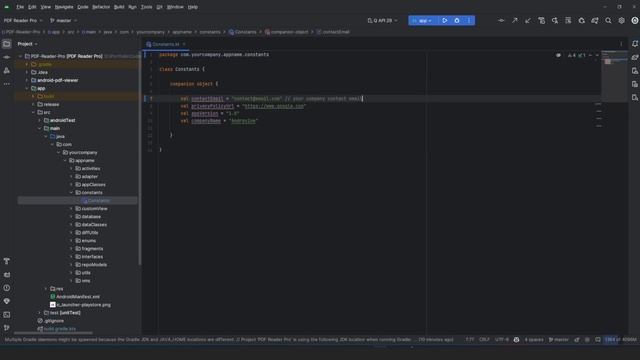Collapse the src folder in tree
Image resolution: width=640 pixels, height=360 pixels.
(33, 112)
